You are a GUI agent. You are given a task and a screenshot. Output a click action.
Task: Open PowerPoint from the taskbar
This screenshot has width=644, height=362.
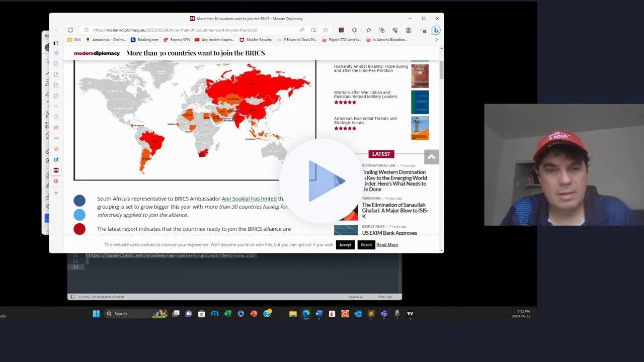(254, 314)
